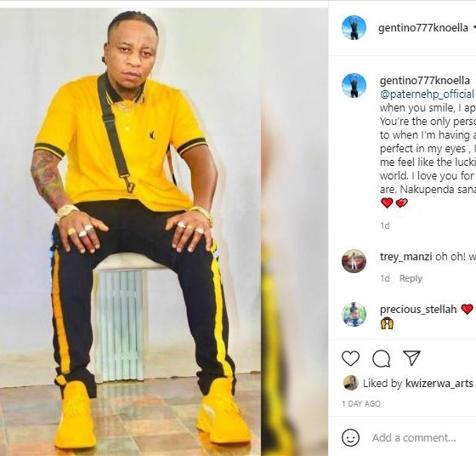
Task: Open trey_manzi profile avatar
Action: (x=354, y=261)
